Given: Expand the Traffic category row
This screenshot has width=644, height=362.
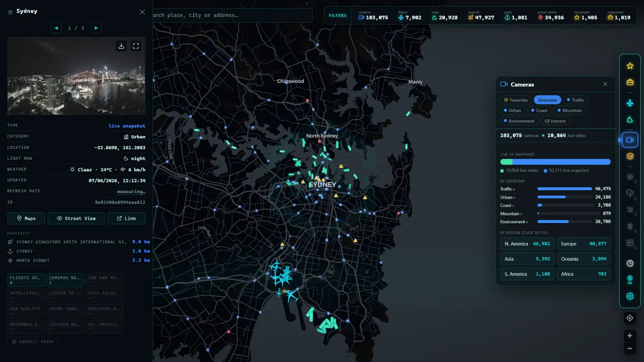Looking at the screenshot, I should click(x=555, y=189).
